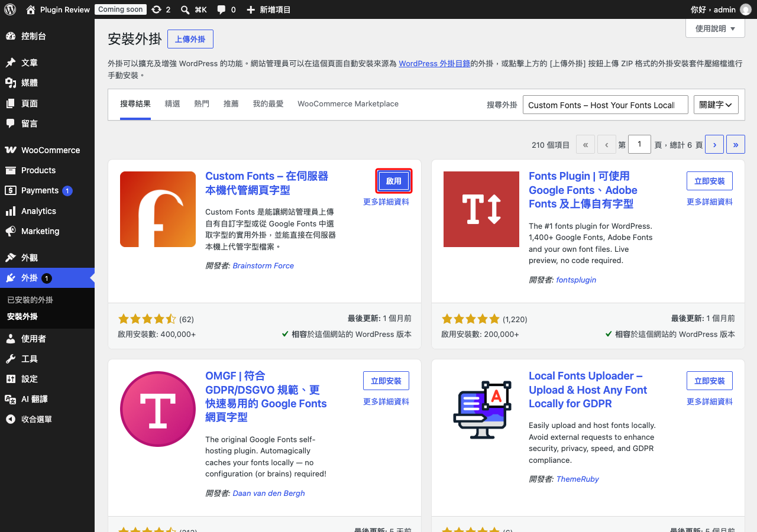This screenshot has height=532, width=757.
Task: Open Products sidebar menu
Action: (x=47, y=170)
